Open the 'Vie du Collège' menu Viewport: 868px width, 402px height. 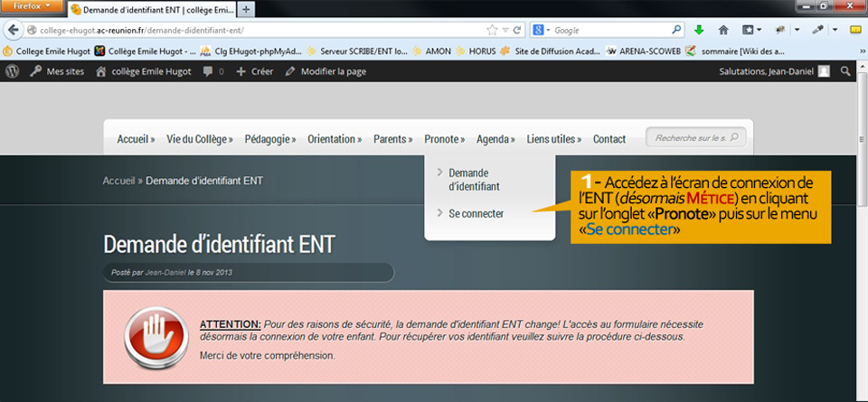[x=199, y=139]
